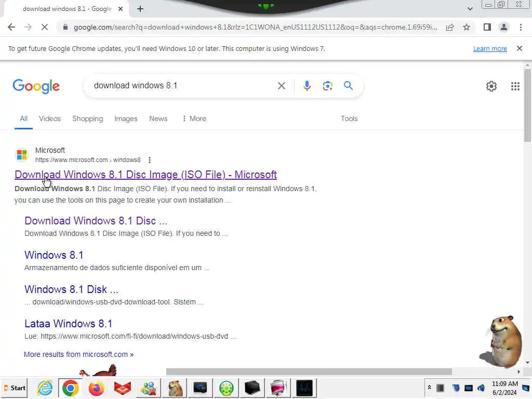The width and height of the screenshot is (532, 399).
Task: Clear the search box text
Action: pyautogui.click(x=281, y=86)
